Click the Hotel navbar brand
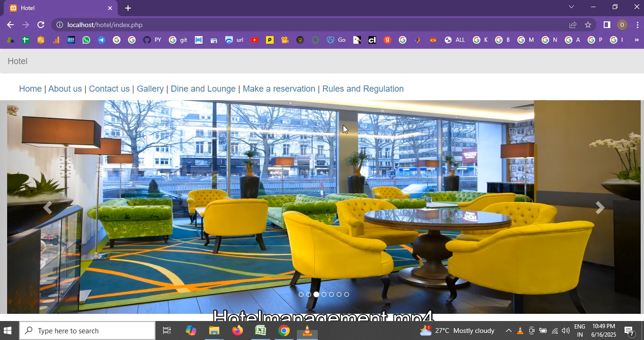 pyautogui.click(x=18, y=61)
